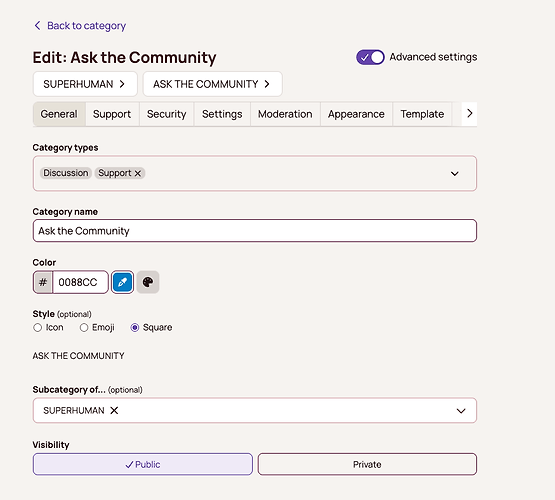
Task: Open the Template tab
Action: click(422, 114)
